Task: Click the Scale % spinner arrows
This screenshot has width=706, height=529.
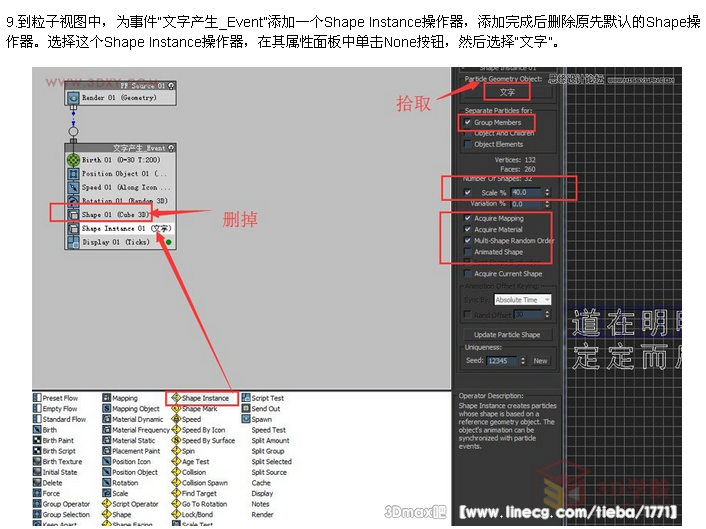Action: point(547,192)
